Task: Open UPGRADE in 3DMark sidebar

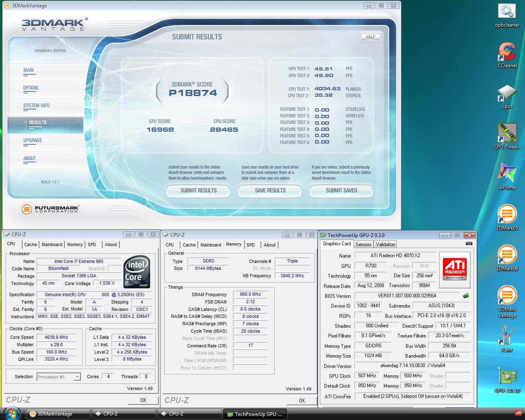Action: 33,140
